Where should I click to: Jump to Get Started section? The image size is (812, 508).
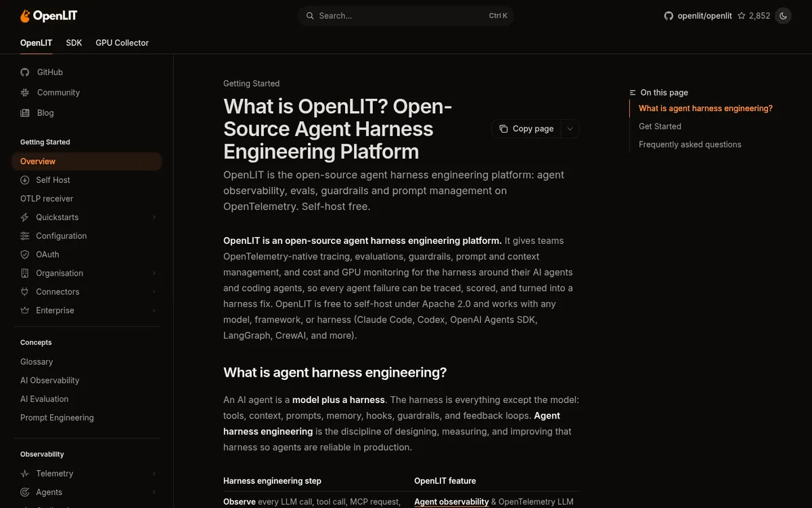660,127
